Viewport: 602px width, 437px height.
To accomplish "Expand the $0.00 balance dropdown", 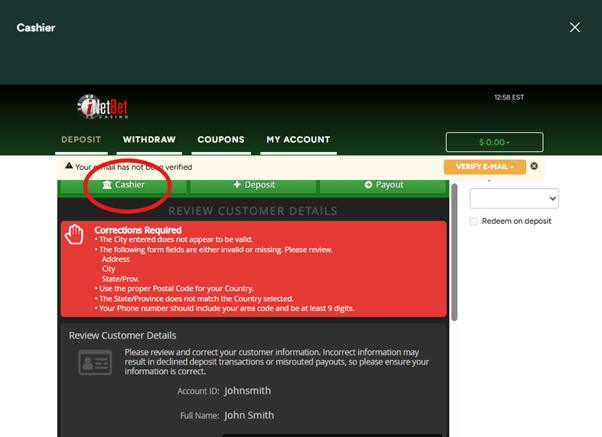I will pos(494,143).
